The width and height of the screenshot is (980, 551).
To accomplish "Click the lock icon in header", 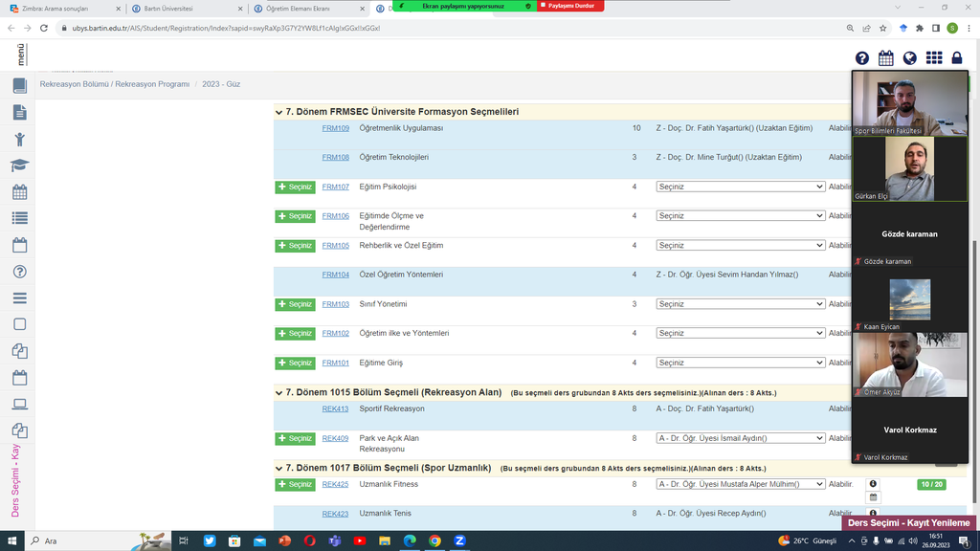I will click(x=957, y=58).
